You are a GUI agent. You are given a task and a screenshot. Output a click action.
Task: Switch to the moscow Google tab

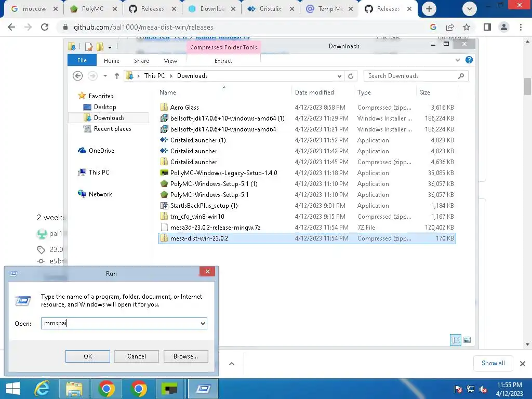(x=34, y=9)
